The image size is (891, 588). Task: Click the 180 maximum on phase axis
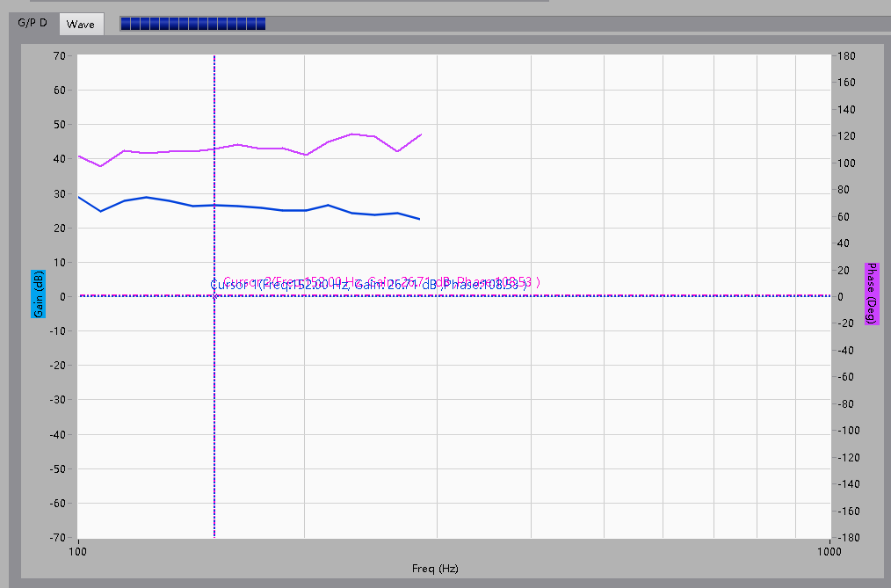tap(845, 55)
